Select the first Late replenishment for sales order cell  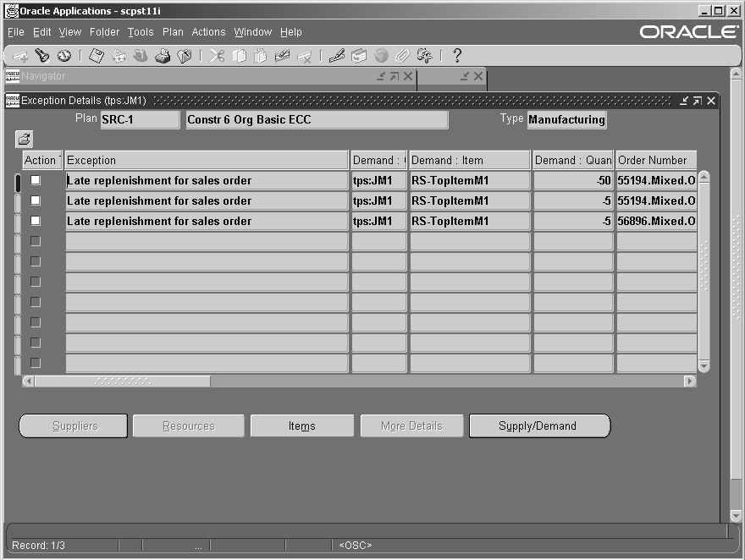pos(207,181)
